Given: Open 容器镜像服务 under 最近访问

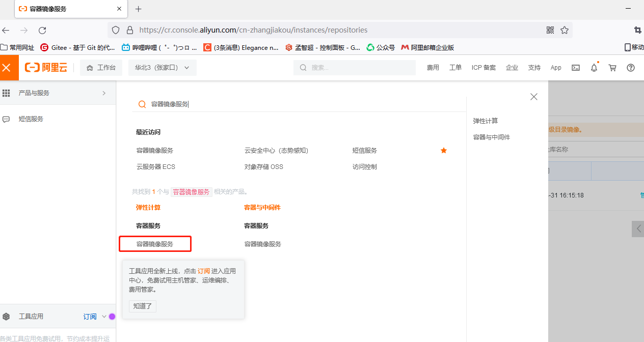Looking at the screenshot, I should [x=155, y=151].
